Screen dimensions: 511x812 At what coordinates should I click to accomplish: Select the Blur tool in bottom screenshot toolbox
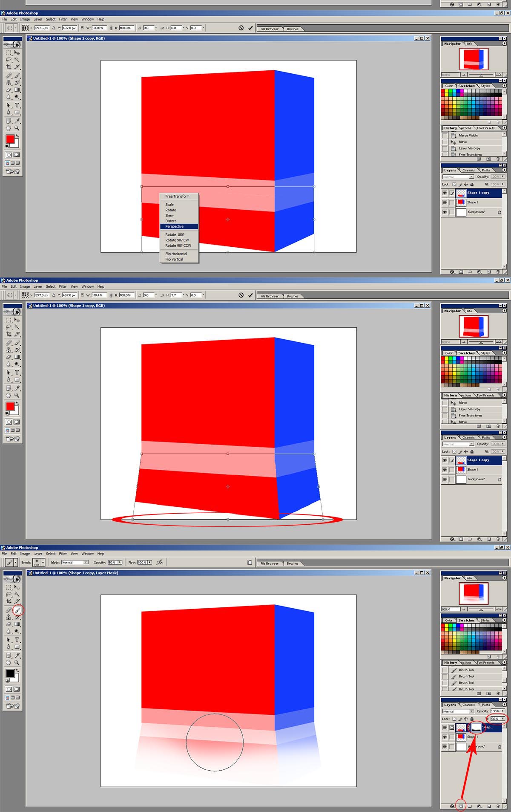(9, 632)
